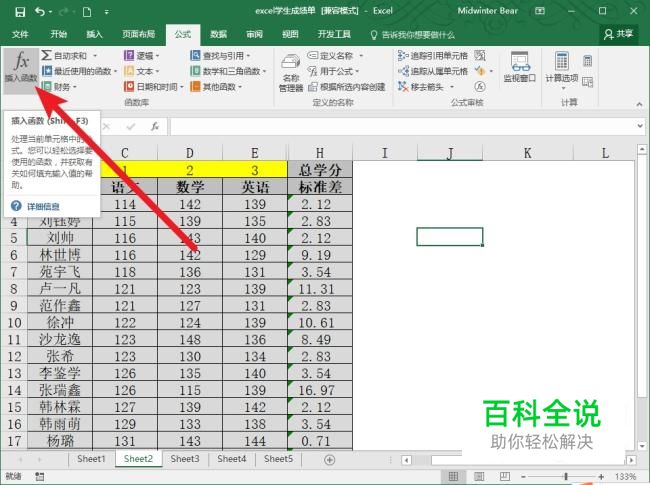
Task: Click the Share (共享) button
Action: click(618, 34)
